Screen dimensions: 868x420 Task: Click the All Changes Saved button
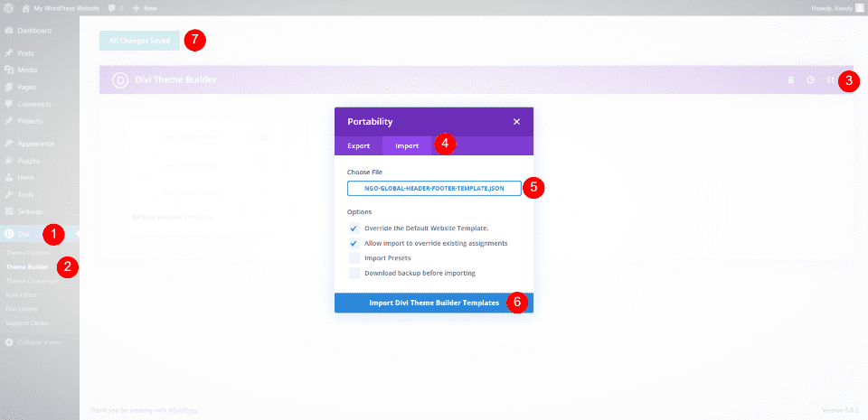[x=139, y=41]
